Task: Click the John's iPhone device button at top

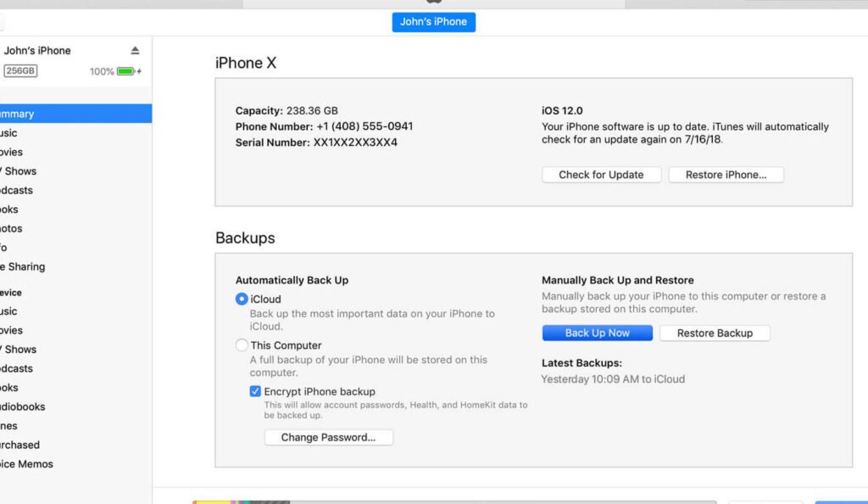Action: pyautogui.click(x=433, y=22)
